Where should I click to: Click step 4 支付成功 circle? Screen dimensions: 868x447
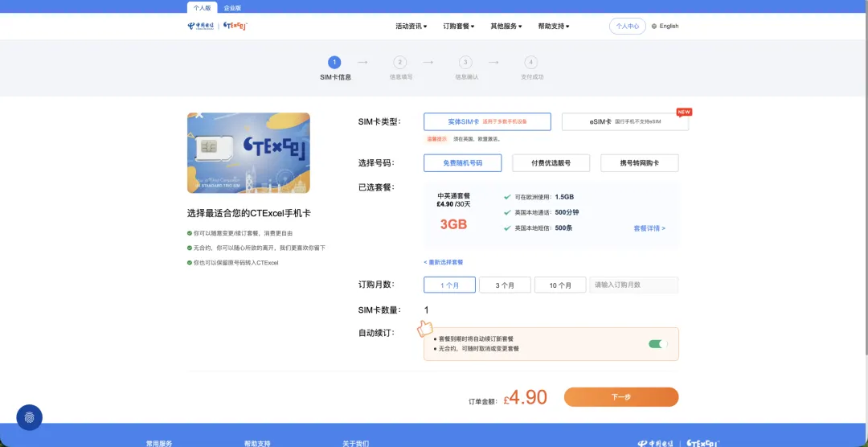531,63
